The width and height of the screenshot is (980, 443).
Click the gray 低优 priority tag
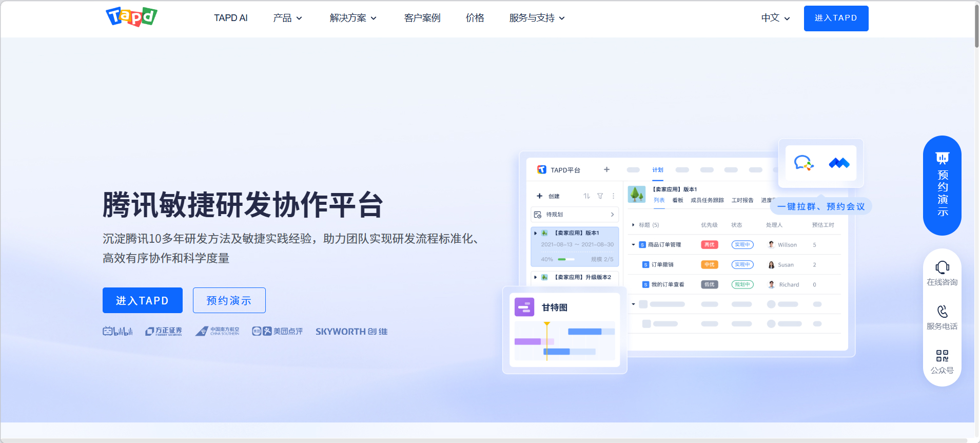[x=710, y=284]
